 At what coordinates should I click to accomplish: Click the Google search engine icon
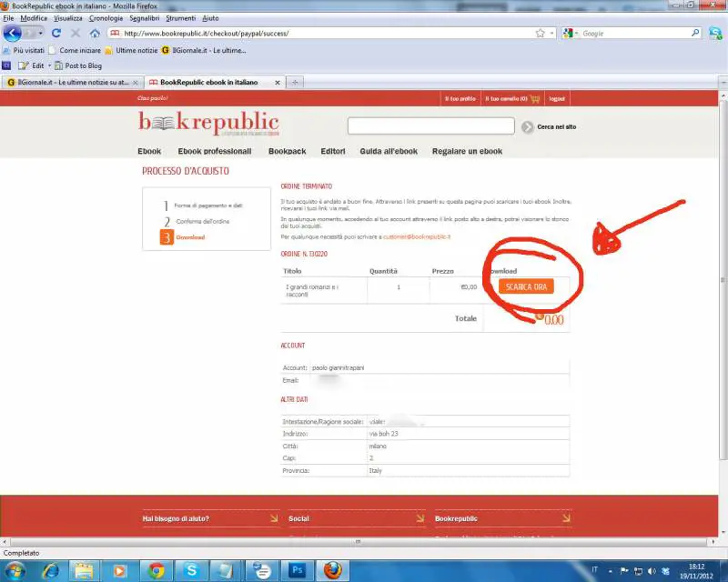[567, 34]
